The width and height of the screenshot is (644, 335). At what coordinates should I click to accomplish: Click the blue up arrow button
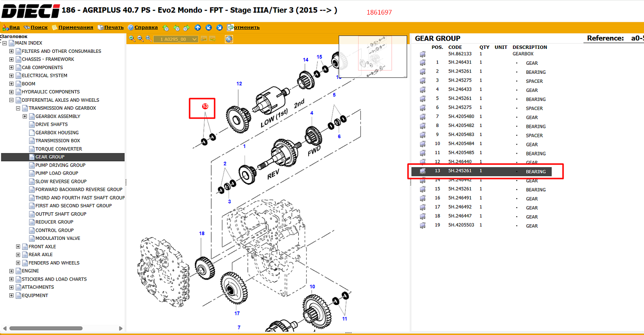[198, 27]
